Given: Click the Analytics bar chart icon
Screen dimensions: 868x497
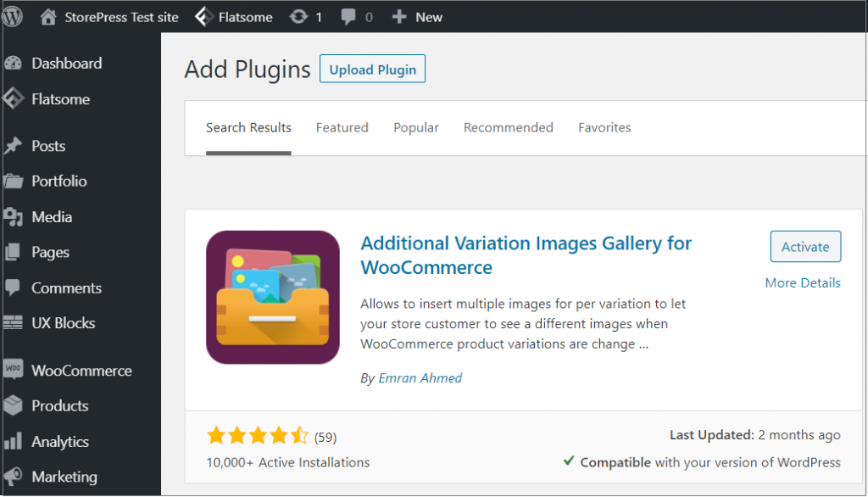Looking at the screenshot, I should (14, 442).
